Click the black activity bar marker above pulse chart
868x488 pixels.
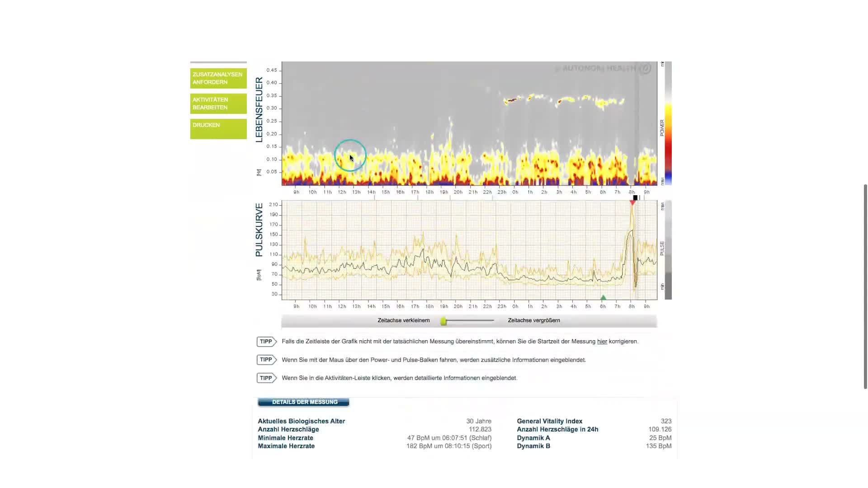point(635,198)
